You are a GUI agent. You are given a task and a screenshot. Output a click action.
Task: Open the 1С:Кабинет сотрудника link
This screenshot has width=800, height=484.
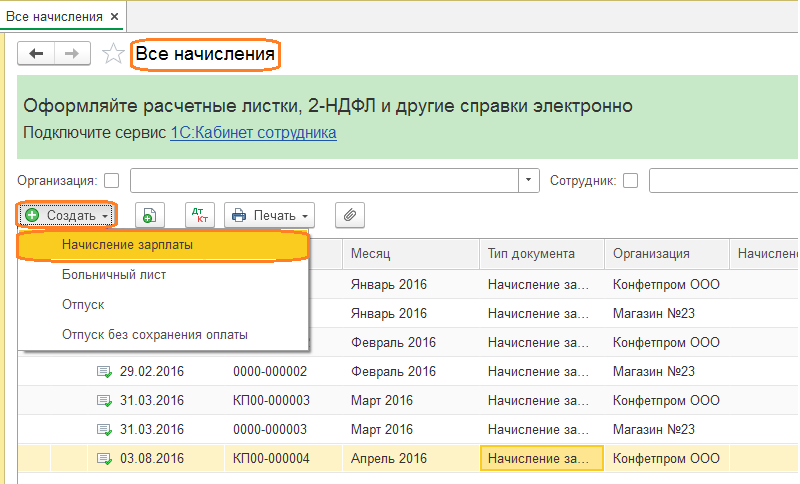253,132
